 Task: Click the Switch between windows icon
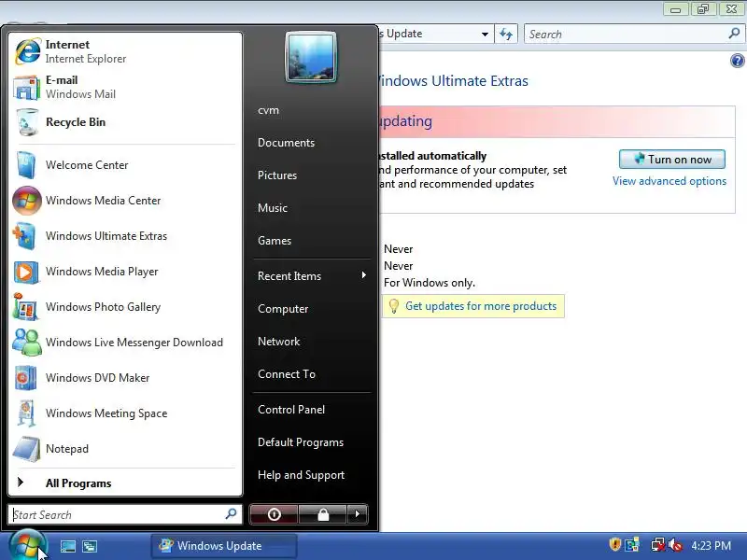90,546
